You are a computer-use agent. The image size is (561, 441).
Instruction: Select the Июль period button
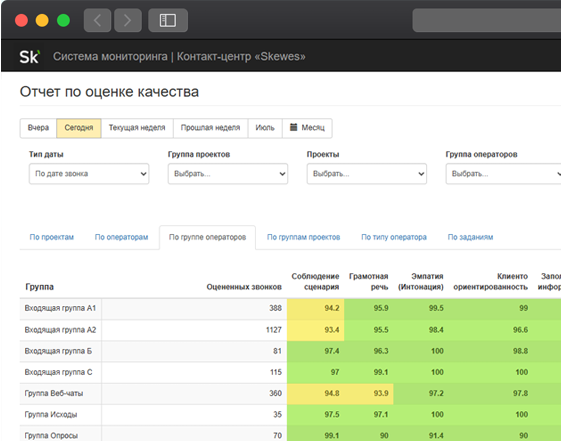265,128
